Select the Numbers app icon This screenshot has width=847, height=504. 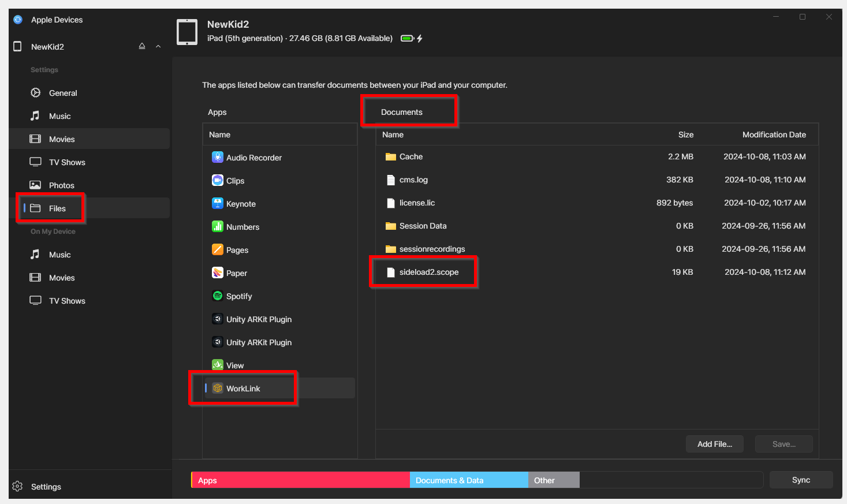pos(217,226)
